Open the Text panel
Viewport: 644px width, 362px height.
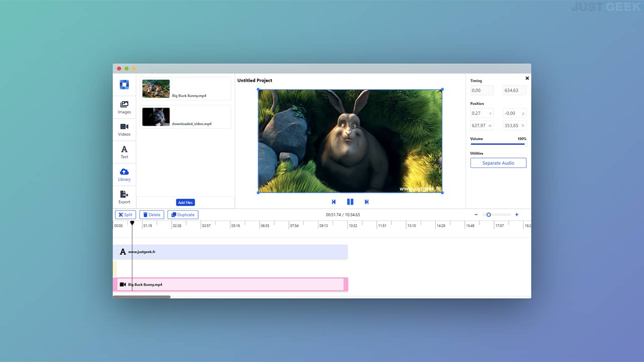click(x=124, y=152)
